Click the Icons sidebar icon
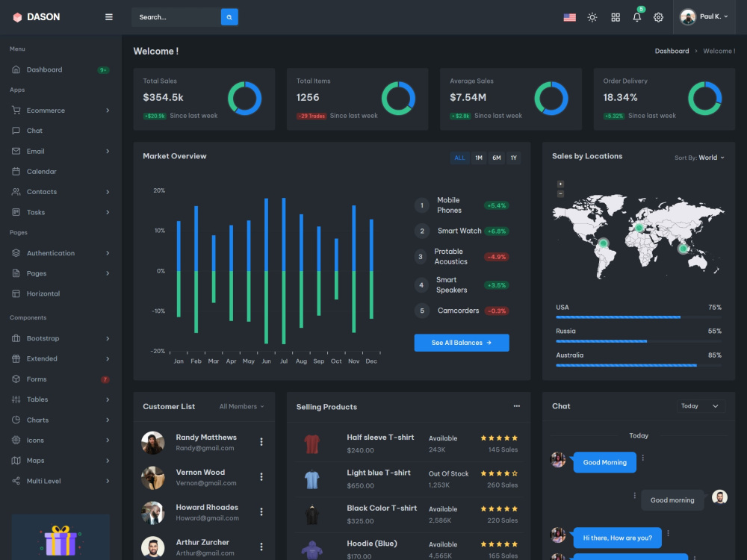 (16, 440)
